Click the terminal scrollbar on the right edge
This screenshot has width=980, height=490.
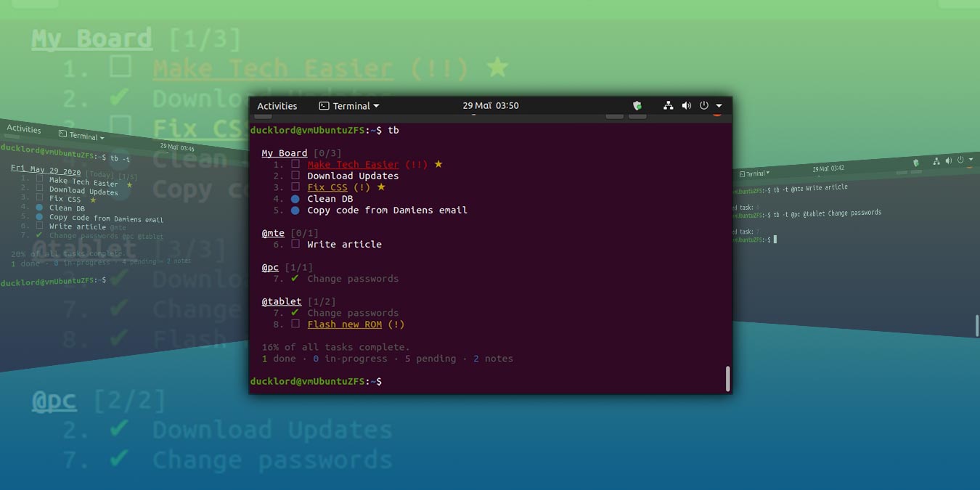pyautogui.click(x=727, y=377)
